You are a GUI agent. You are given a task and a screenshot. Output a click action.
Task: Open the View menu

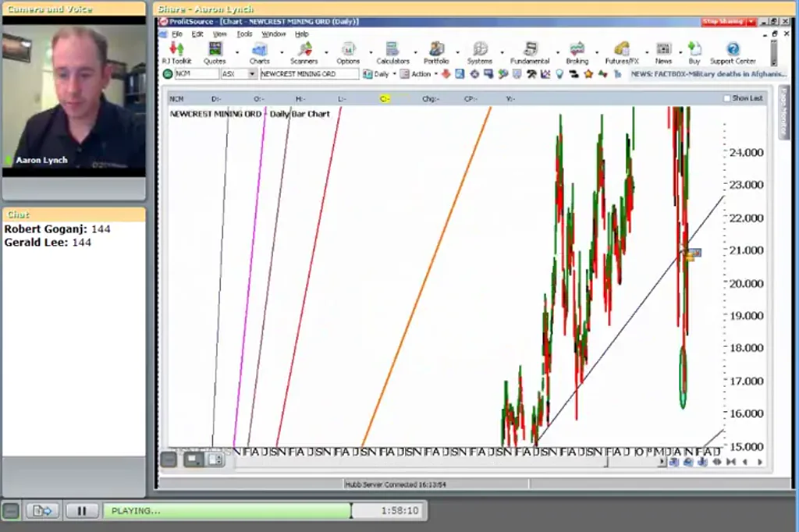(x=219, y=34)
